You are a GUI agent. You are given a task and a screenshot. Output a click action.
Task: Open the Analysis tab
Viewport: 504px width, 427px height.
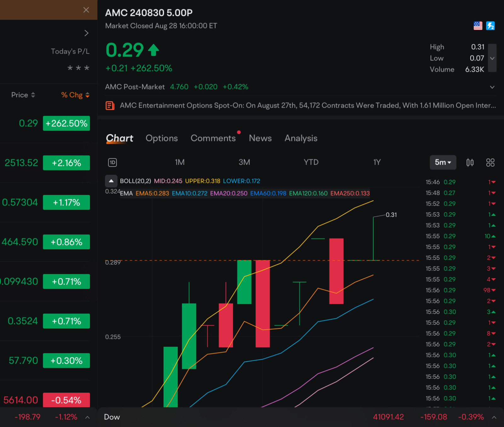301,138
